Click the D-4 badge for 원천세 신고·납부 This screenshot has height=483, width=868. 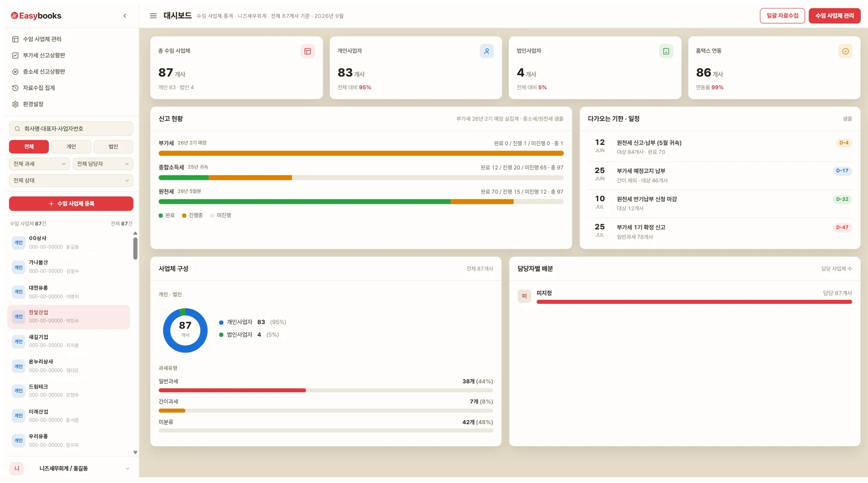point(844,143)
